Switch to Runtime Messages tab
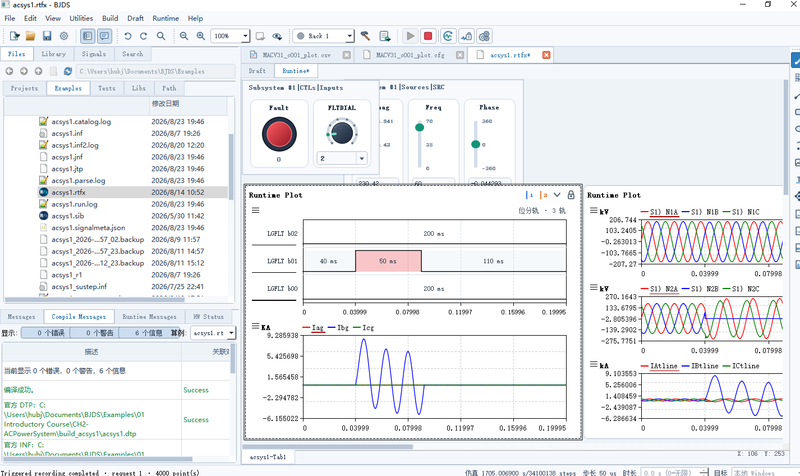 coord(149,317)
